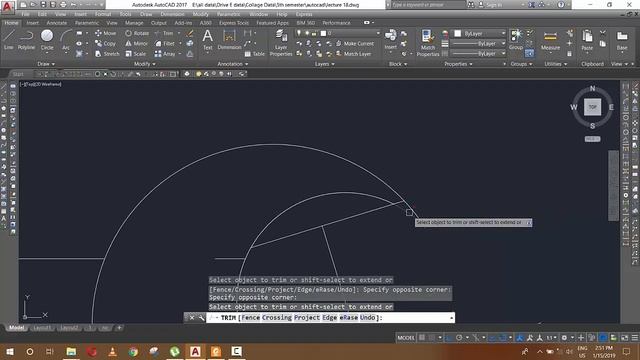Select the Text tool
Image resolution: width=640 pixels, height=360 pixels.
point(207,40)
